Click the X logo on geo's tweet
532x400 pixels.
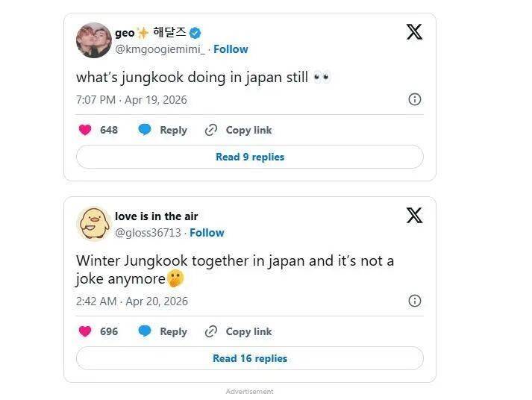coord(414,31)
